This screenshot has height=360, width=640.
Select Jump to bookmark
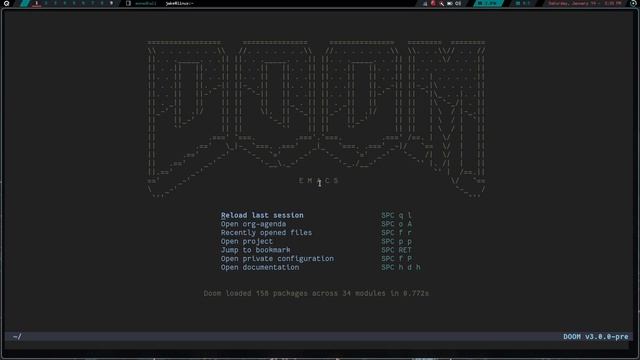[256, 250]
